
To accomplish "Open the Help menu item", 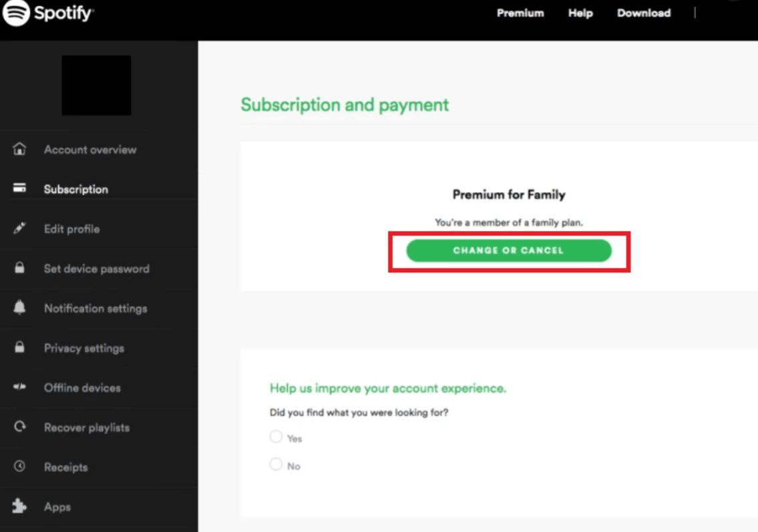I will coord(580,13).
